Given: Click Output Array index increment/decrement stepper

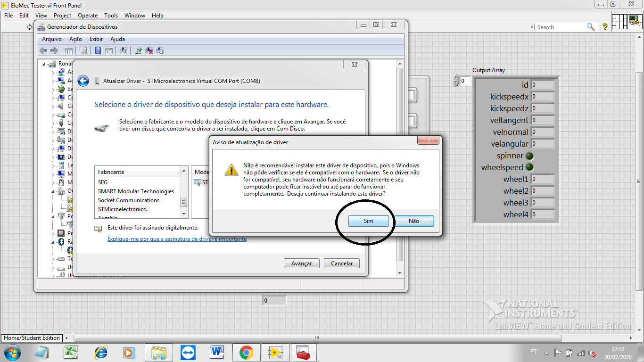Looking at the screenshot, I should (456, 81).
